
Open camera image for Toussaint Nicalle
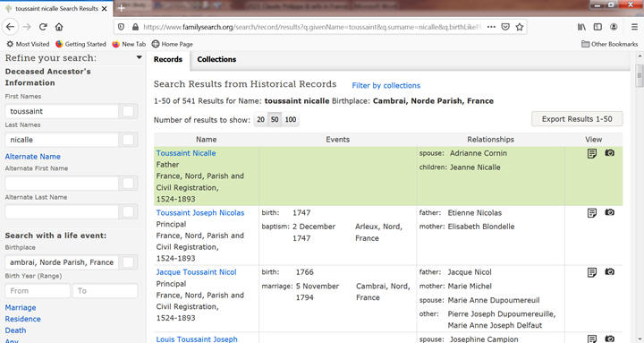coord(609,153)
